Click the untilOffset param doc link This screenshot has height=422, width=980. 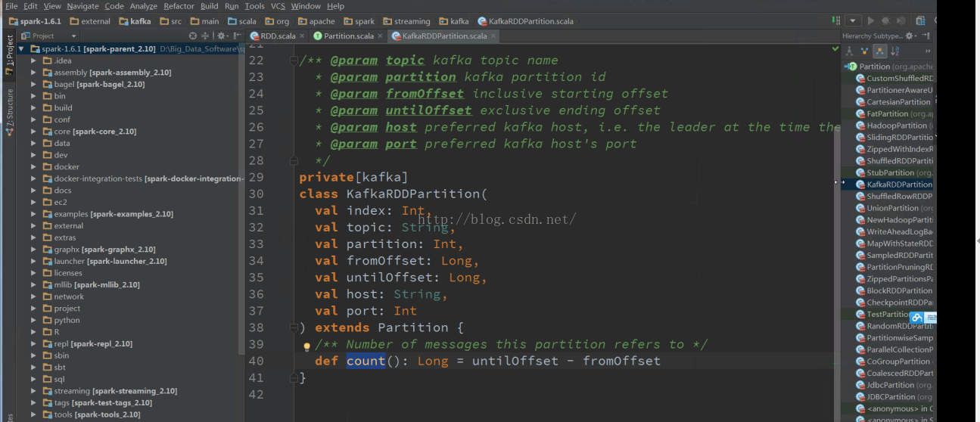point(428,110)
